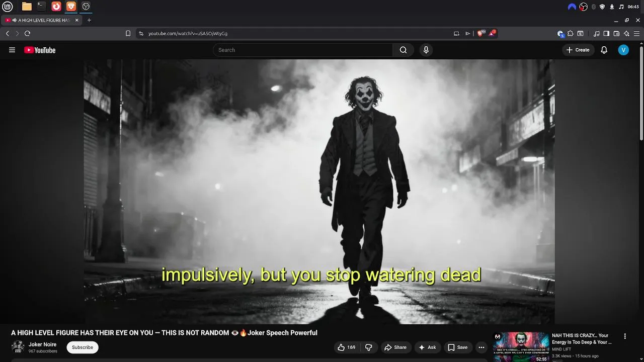Open the extensions puzzle icon
The image size is (644, 362).
coord(570,34)
